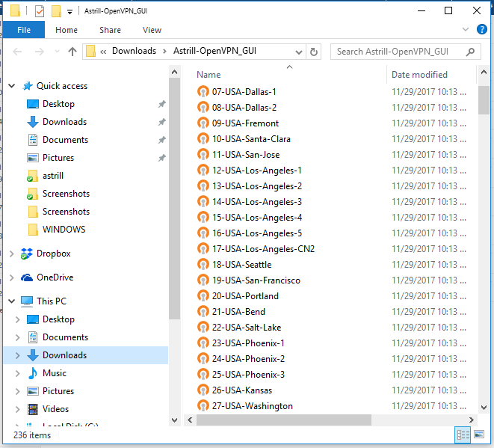
Task: Go up one folder level
Action: click(x=72, y=52)
